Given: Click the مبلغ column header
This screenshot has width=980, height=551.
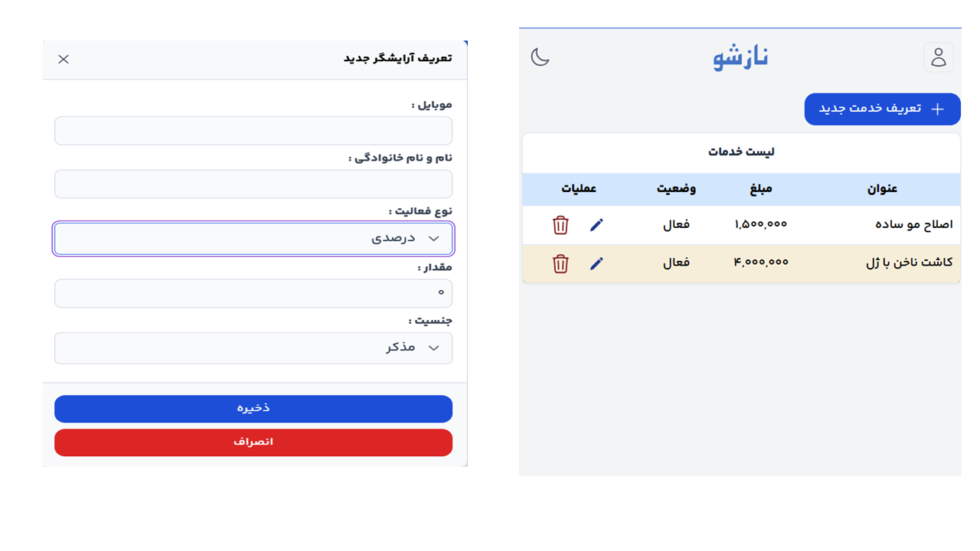Looking at the screenshot, I should pyautogui.click(x=761, y=189).
